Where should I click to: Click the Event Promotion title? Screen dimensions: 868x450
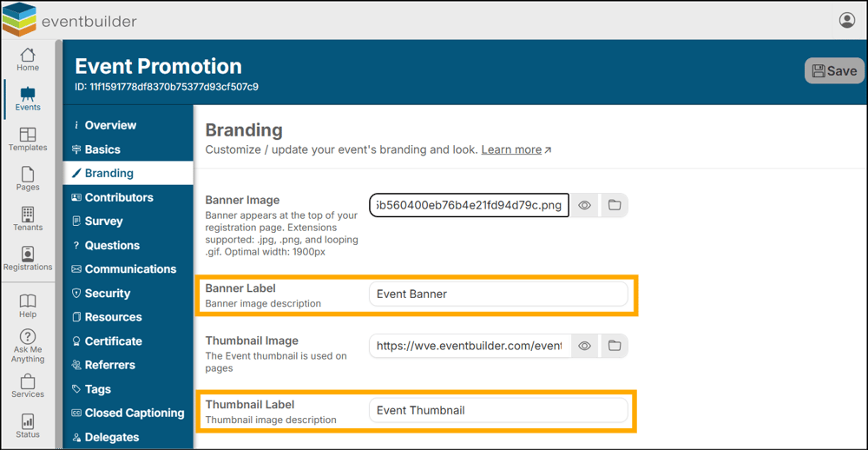point(158,67)
